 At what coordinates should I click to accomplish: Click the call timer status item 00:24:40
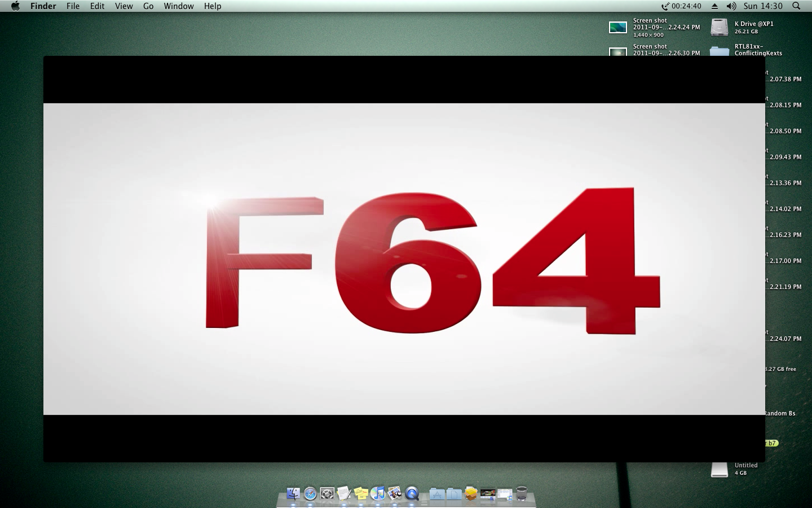coord(681,6)
